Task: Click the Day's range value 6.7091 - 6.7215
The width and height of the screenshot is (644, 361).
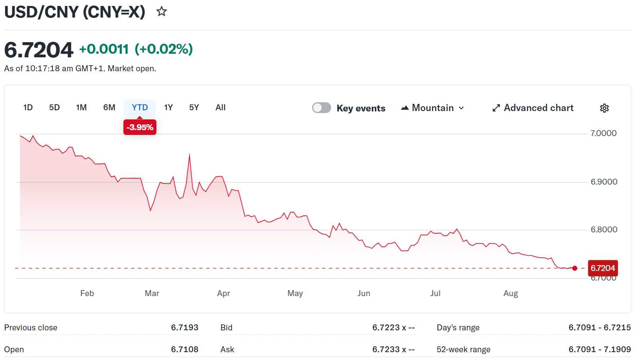Action: click(600, 328)
